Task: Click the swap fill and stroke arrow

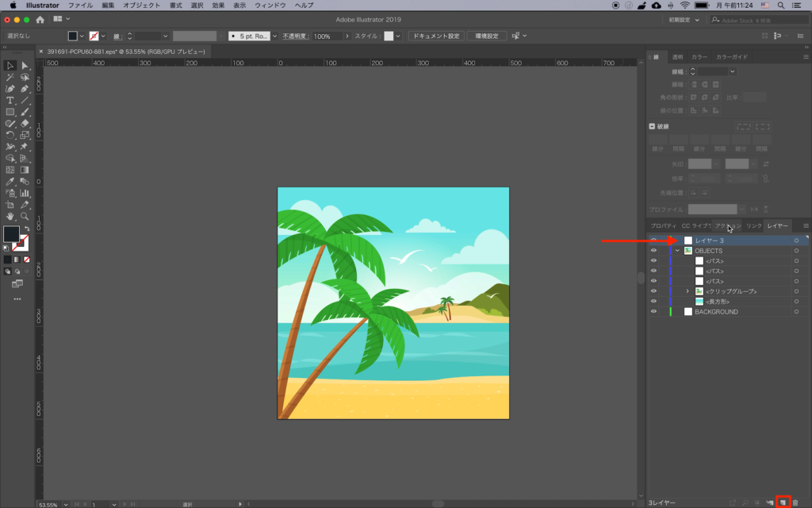Action: pyautogui.click(x=26, y=229)
